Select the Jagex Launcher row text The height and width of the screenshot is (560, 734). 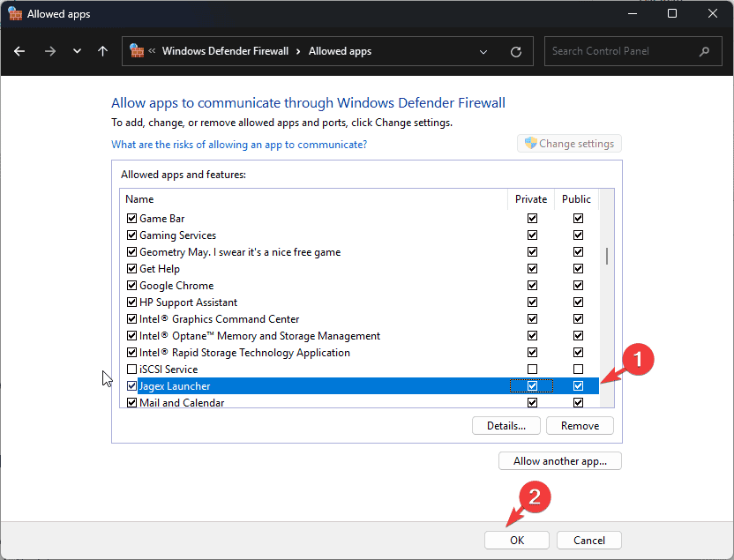click(175, 386)
